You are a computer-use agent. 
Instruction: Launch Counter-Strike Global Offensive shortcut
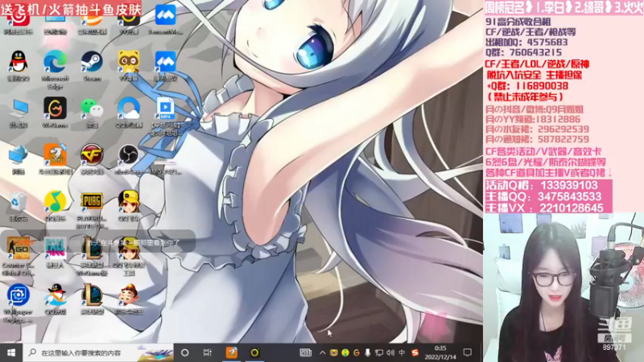tap(19, 249)
